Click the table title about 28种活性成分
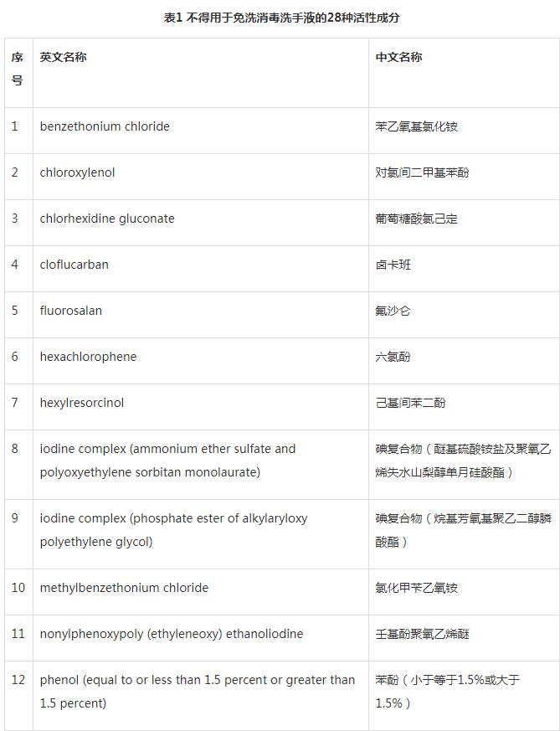 click(x=280, y=18)
